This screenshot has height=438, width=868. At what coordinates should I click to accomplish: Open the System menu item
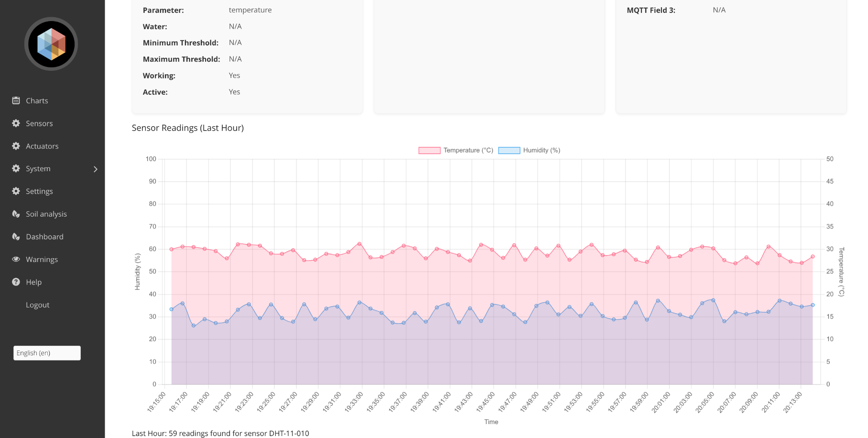(38, 169)
